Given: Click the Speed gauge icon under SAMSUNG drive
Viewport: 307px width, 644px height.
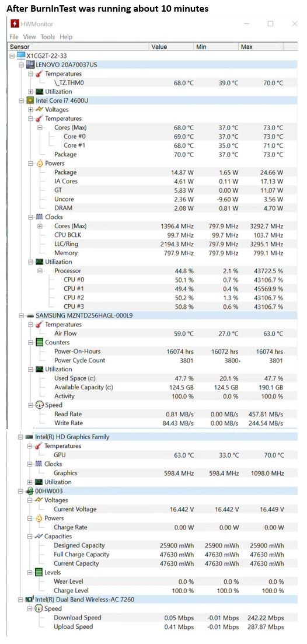Looking at the screenshot, I should point(40,405).
